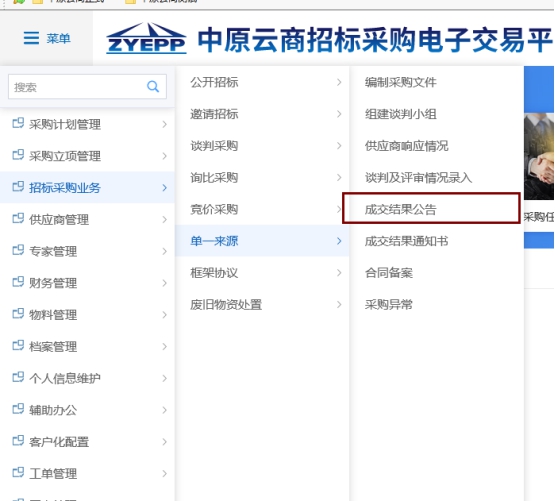Click the icon beside 财务管理

(18, 281)
